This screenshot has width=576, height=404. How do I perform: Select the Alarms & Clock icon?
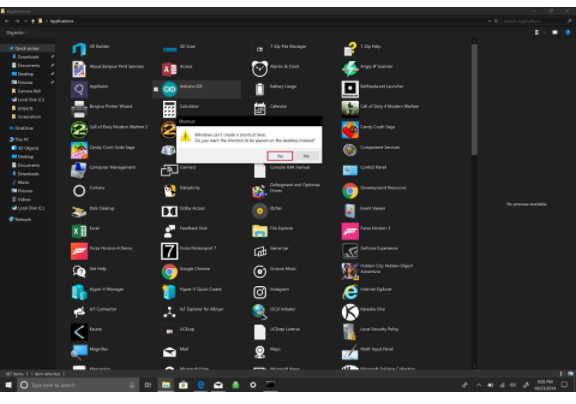pyautogui.click(x=260, y=69)
